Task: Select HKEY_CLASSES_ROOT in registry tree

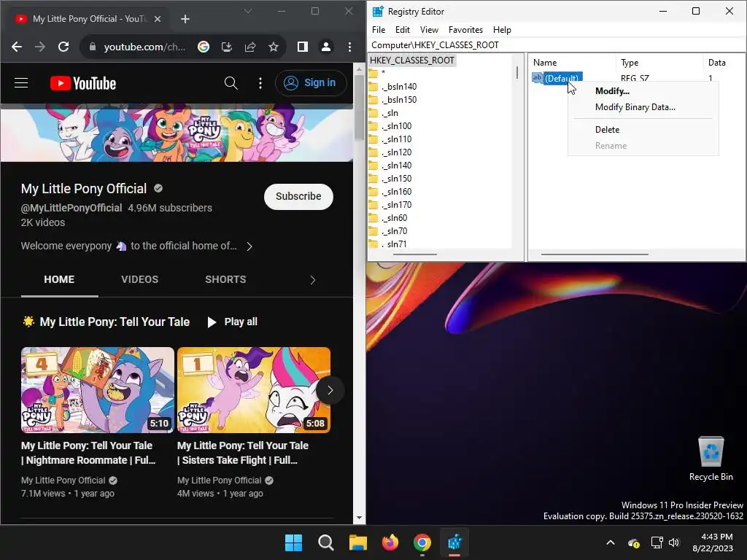Action: point(411,61)
